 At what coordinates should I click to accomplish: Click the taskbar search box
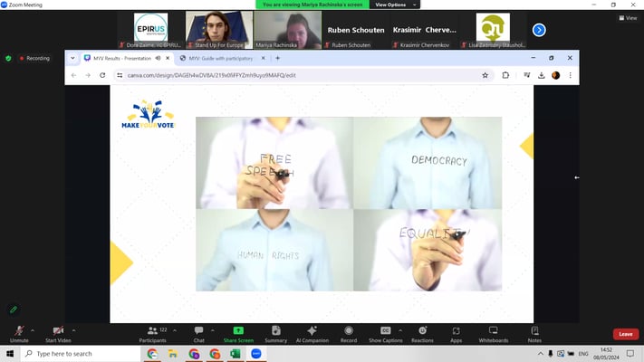tap(80, 354)
